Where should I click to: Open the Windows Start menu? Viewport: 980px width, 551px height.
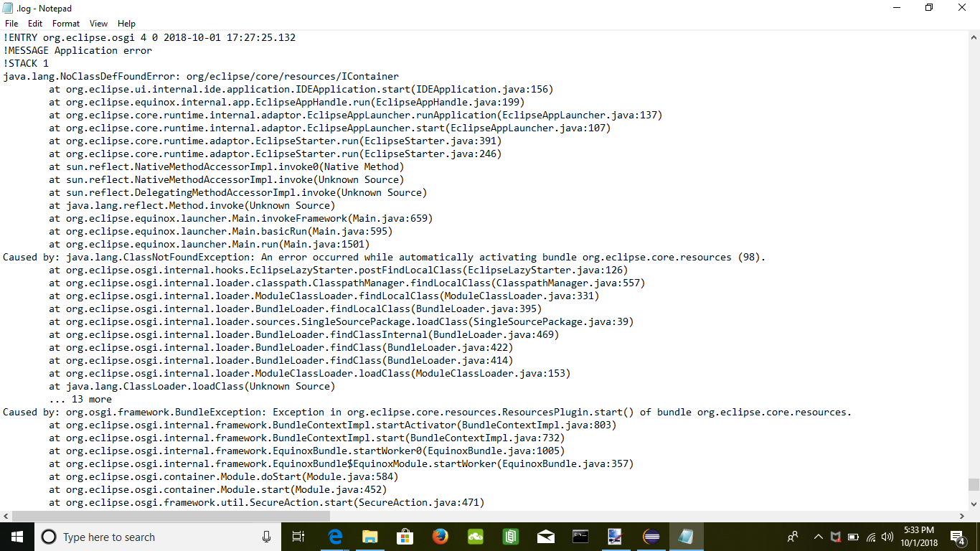pos(17,537)
